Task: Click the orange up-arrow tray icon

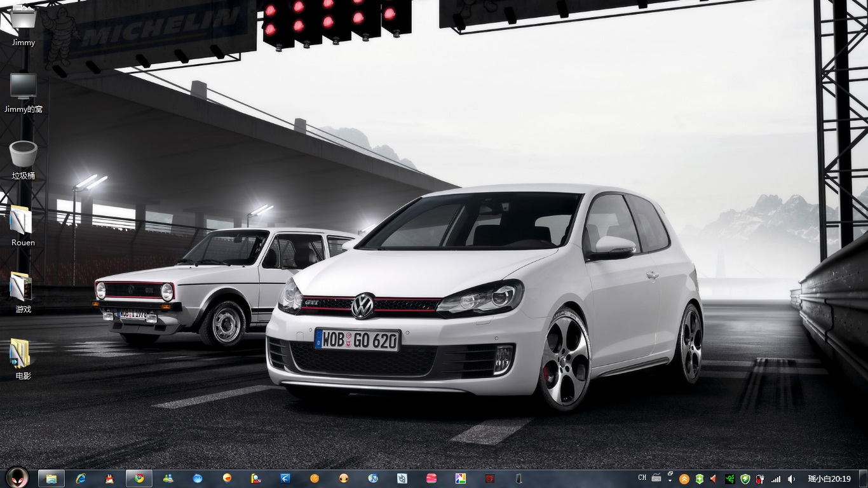Action: pyautogui.click(x=684, y=479)
